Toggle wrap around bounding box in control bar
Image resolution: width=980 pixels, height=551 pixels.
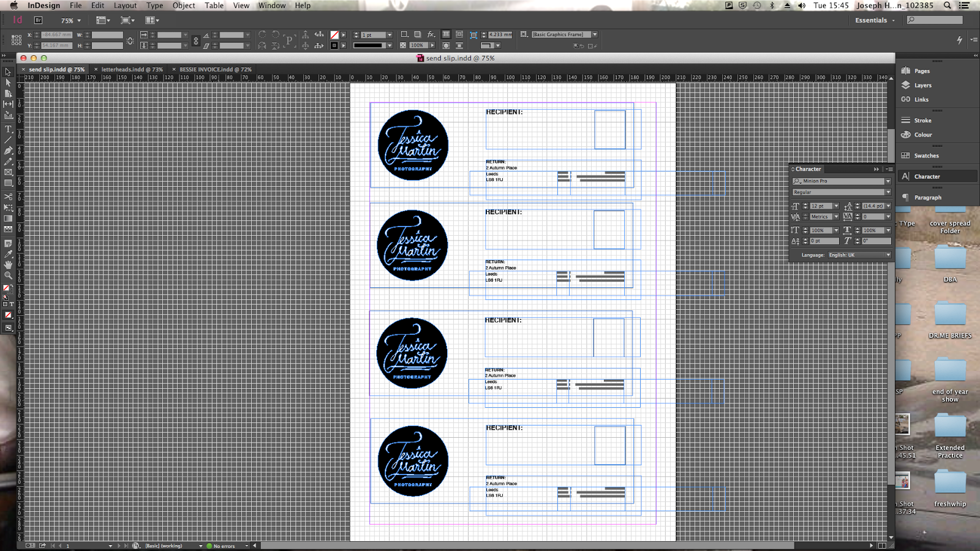click(459, 34)
